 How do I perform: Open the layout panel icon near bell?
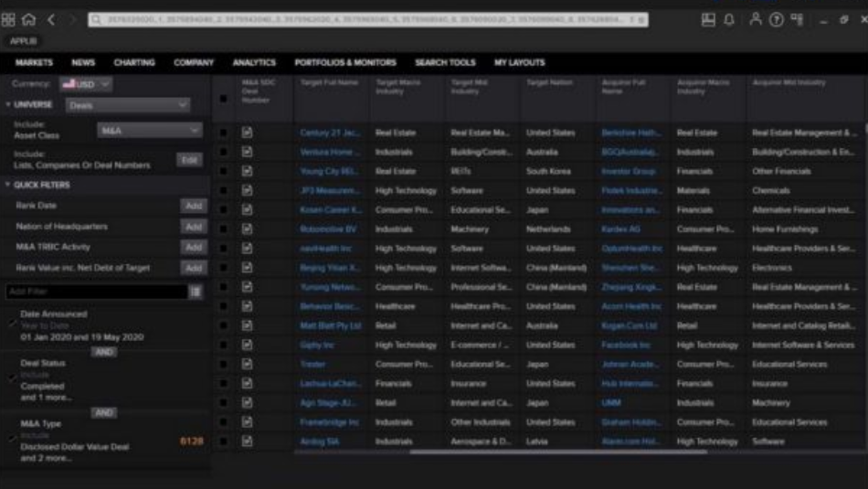point(708,19)
